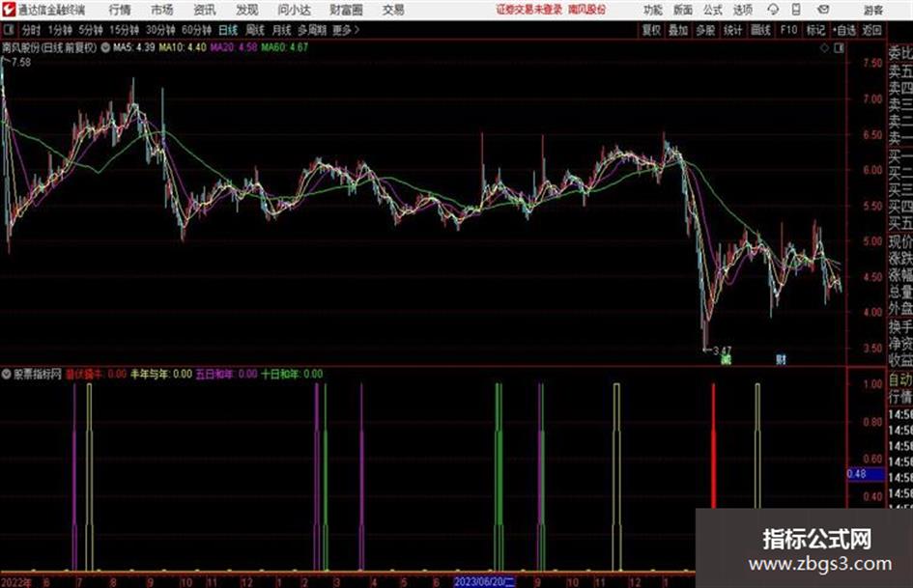The width and height of the screenshot is (913, 588).
Task: Expand the 股票指标网 indicator dropdown arrow
Action: (x=6, y=375)
